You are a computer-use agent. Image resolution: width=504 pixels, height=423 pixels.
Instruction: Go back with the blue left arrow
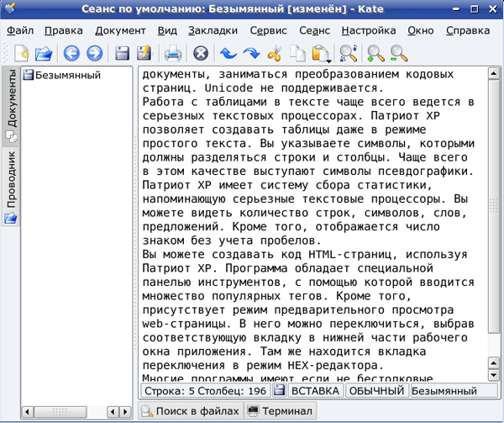(x=71, y=54)
